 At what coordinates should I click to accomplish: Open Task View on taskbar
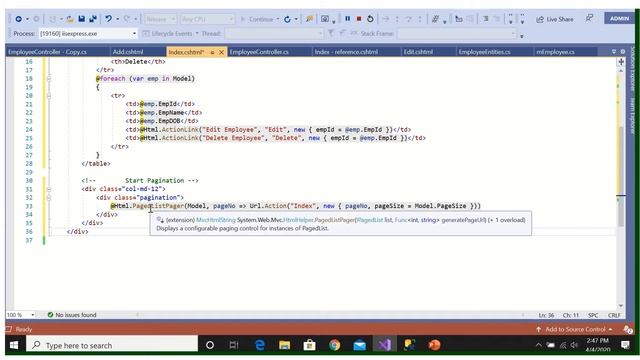pos(233,345)
